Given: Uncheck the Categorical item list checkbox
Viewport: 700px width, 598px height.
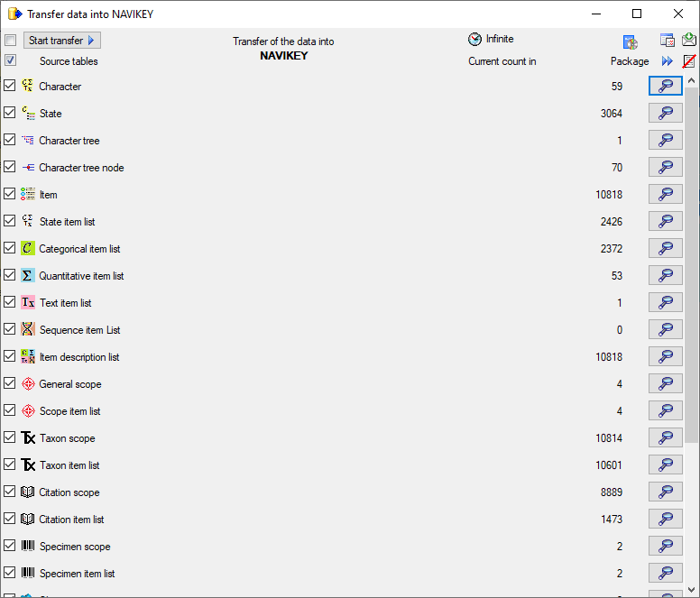Looking at the screenshot, I should tap(9, 248).
